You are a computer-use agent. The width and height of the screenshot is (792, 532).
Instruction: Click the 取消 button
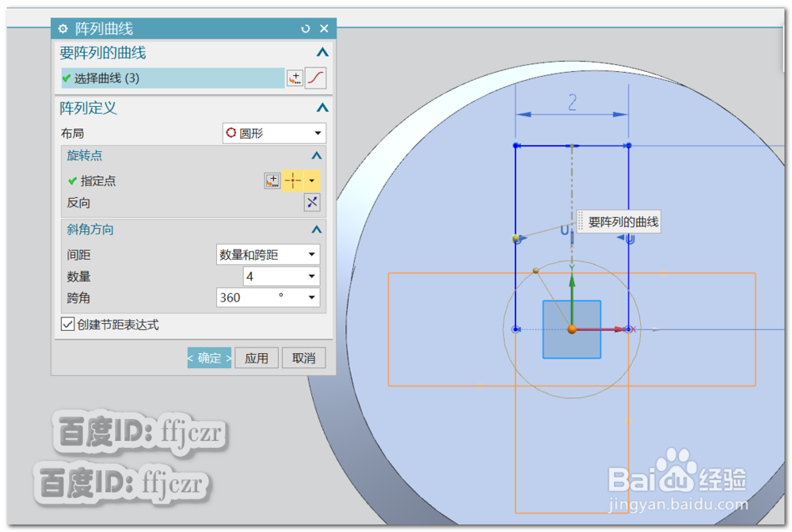pyautogui.click(x=303, y=358)
